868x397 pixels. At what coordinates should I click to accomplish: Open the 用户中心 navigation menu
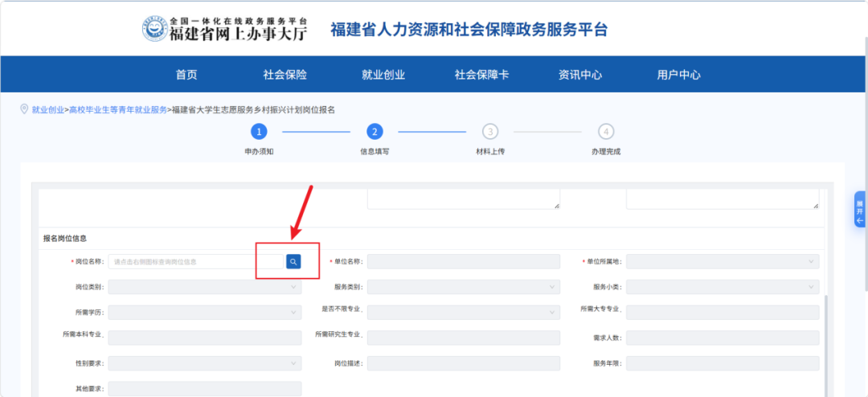click(678, 75)
